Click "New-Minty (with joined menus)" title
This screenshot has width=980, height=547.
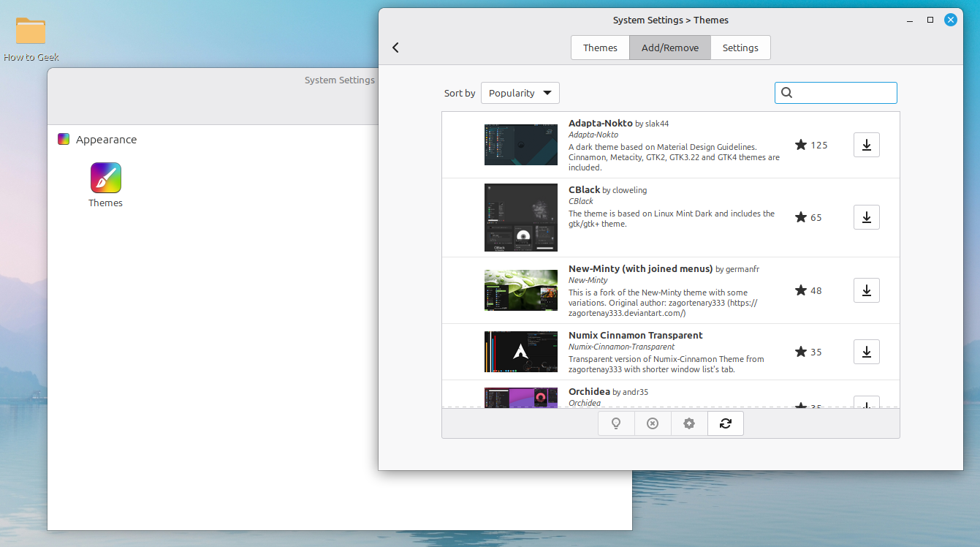click(x=641, y=269)
